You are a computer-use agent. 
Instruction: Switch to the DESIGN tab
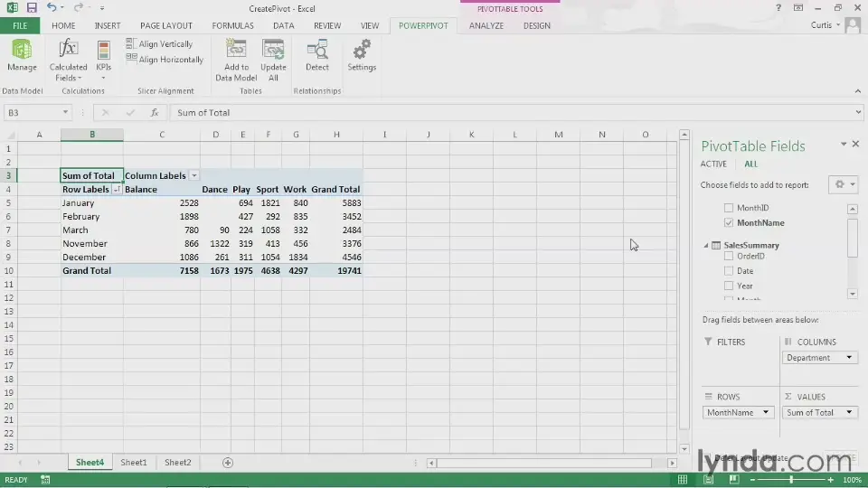click(x=537, y=25)
